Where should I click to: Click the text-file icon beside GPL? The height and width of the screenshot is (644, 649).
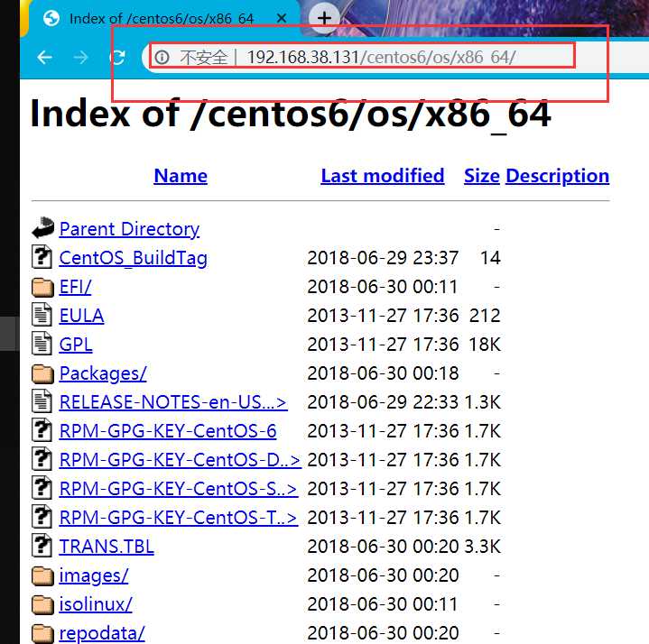(42, 344)
